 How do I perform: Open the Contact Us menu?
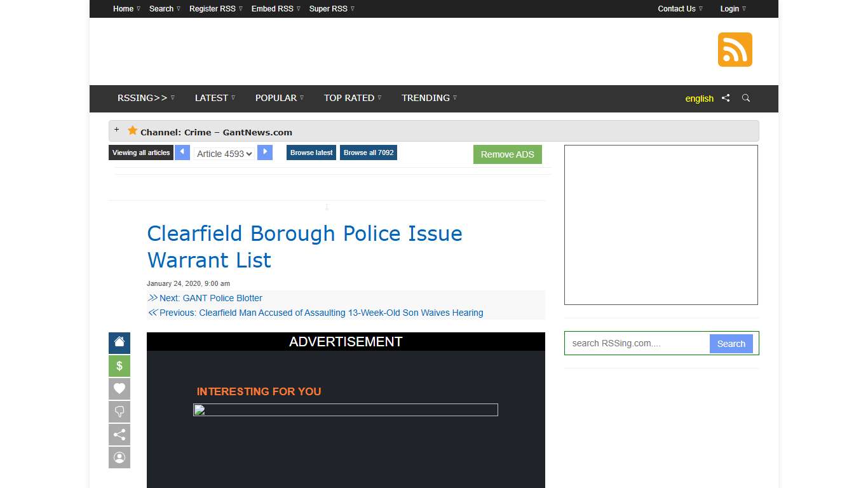676,8
